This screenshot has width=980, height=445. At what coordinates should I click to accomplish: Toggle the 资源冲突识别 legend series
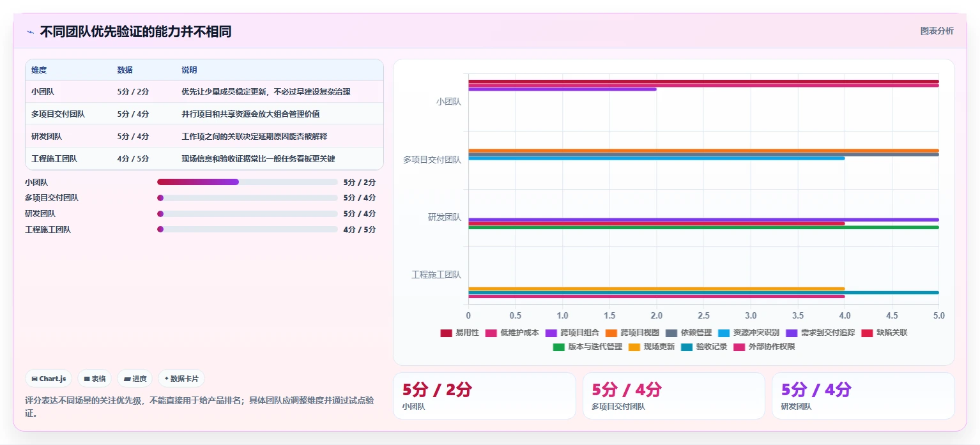tap(748, 333)
